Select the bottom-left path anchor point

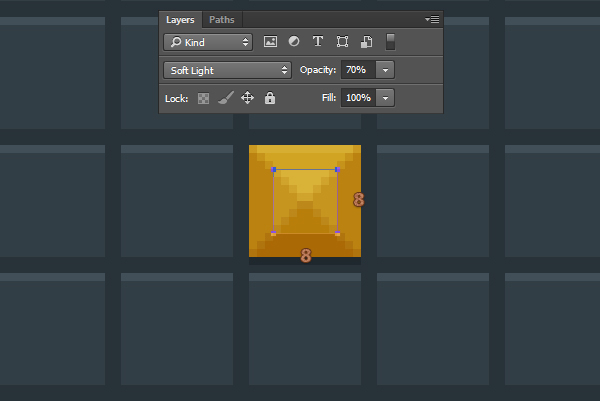point(274,233)
